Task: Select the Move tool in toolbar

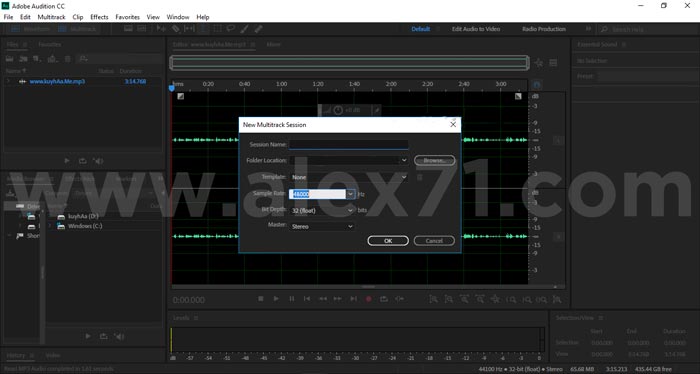Action: click(161, 29)
